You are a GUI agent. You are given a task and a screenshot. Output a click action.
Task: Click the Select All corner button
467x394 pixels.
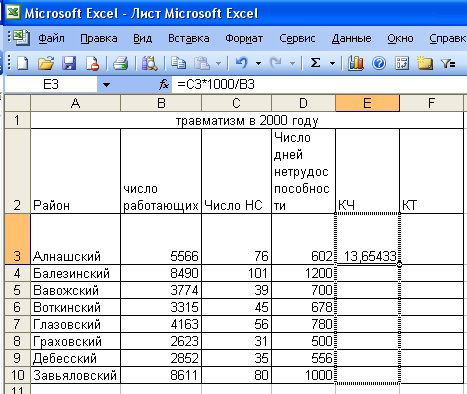tap(17, 103)
